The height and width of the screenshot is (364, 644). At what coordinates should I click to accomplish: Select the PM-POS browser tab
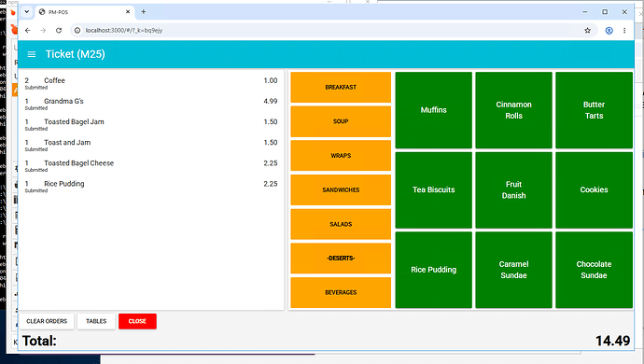pos(84,12)
